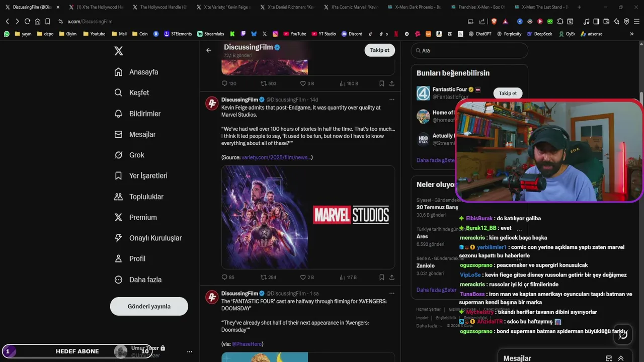Click the Ara search field
This screenshot has height=362, width=644.
click(x=469, y=50)
